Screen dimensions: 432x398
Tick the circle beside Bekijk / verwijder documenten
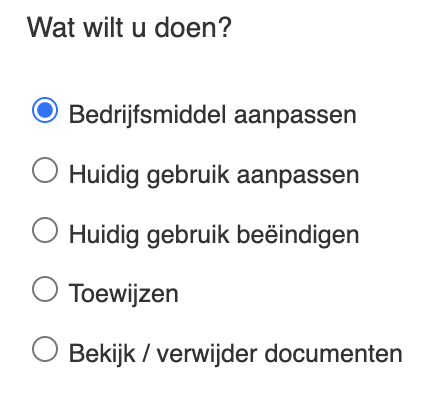pos(45,349)
